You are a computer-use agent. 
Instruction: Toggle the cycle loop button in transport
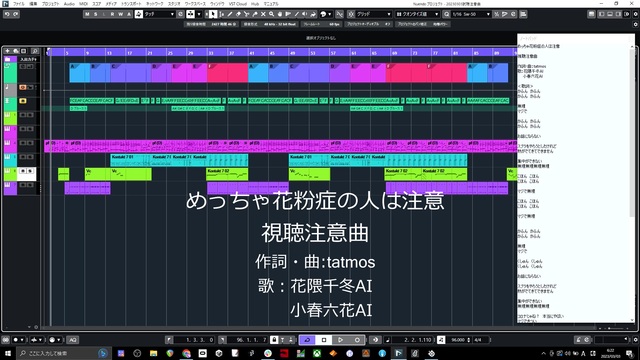coord(307,340)
